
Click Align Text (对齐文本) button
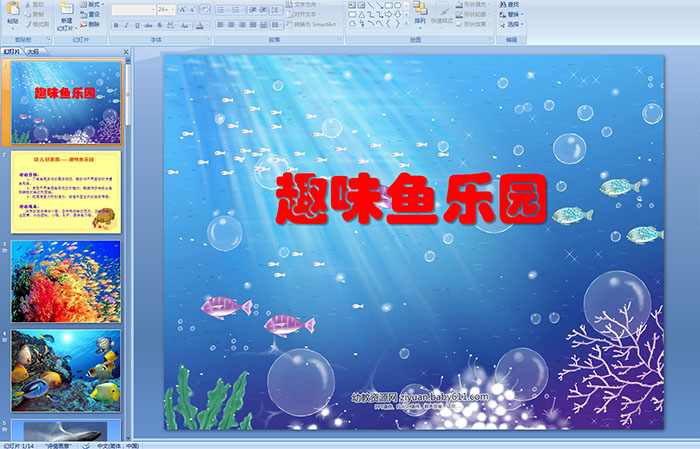(x=302, y=14)
